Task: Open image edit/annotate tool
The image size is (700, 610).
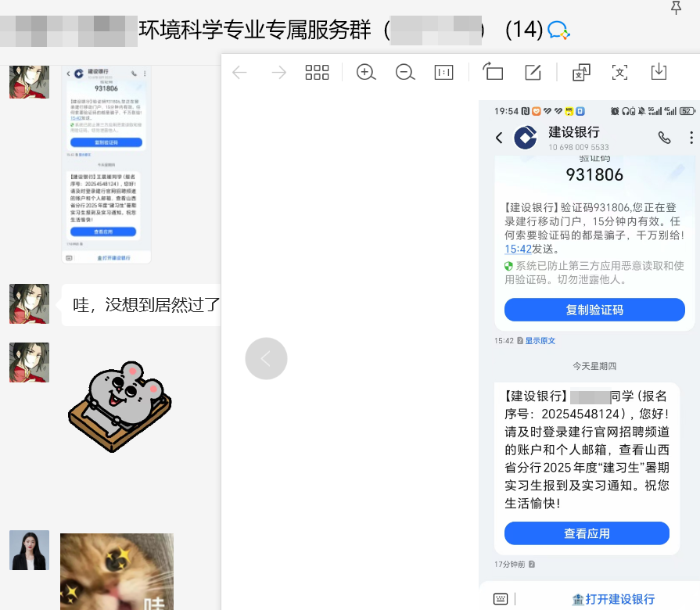Action: click(x=533, y=73)
